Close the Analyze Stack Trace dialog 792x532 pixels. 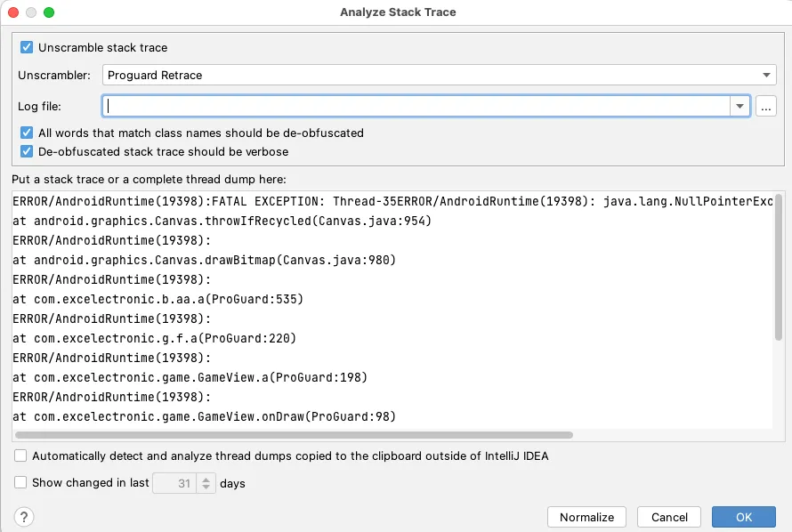point(13,12)
